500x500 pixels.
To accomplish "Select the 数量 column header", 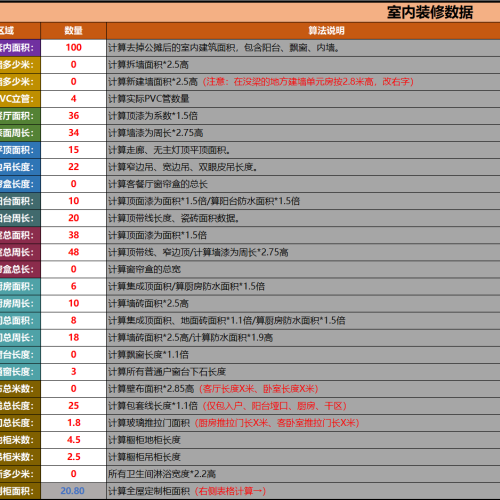I will click(x=73, y=31).
